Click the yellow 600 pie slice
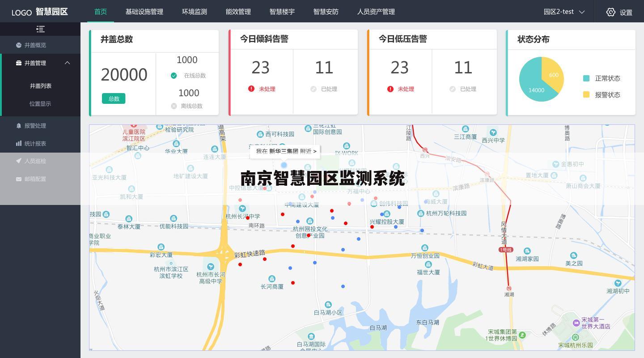Viewport: 644px width, 358px height. coord(555,74)
